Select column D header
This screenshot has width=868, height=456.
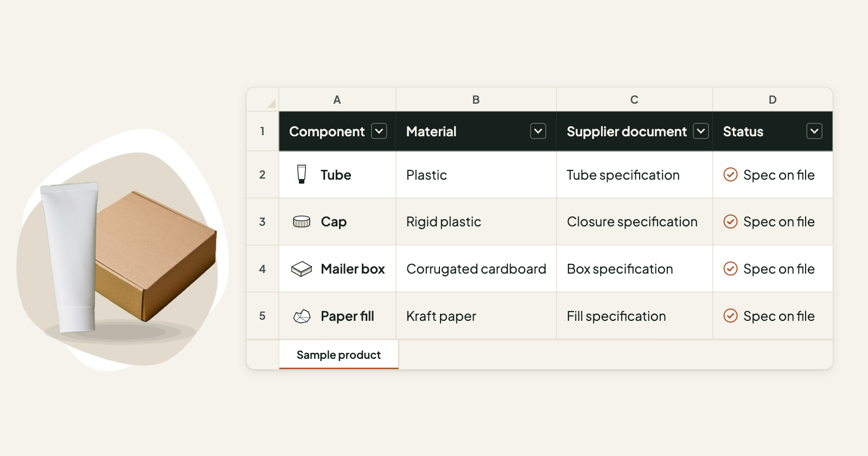[773, 99]
